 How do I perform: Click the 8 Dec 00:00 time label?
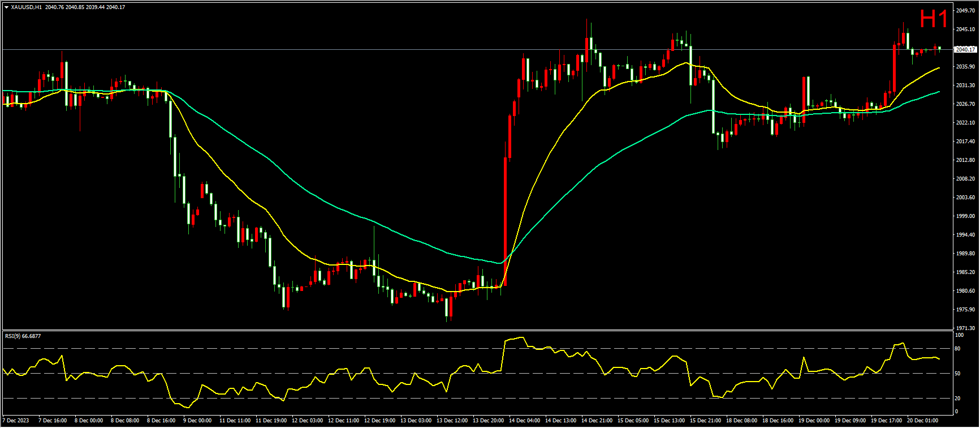pos(89,421)
